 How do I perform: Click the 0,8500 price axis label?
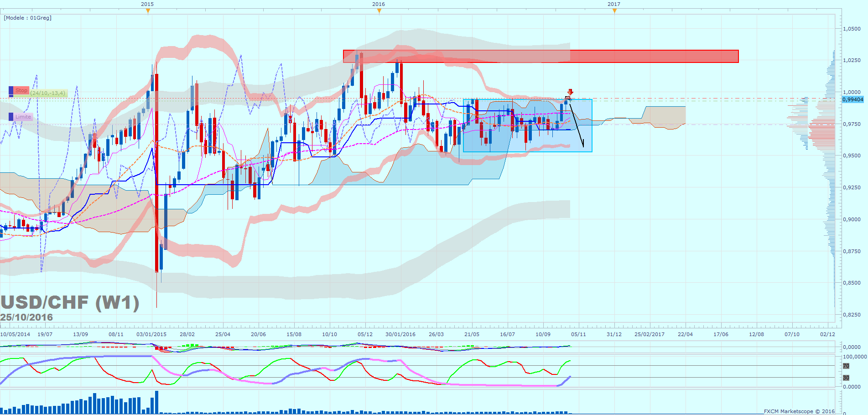coord(852,283)
